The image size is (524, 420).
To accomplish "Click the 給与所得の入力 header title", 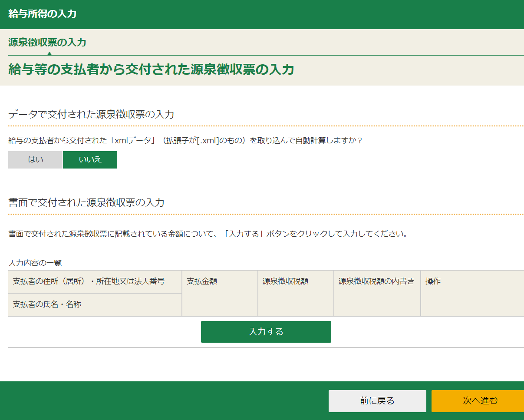I will (x=42, y=14).
